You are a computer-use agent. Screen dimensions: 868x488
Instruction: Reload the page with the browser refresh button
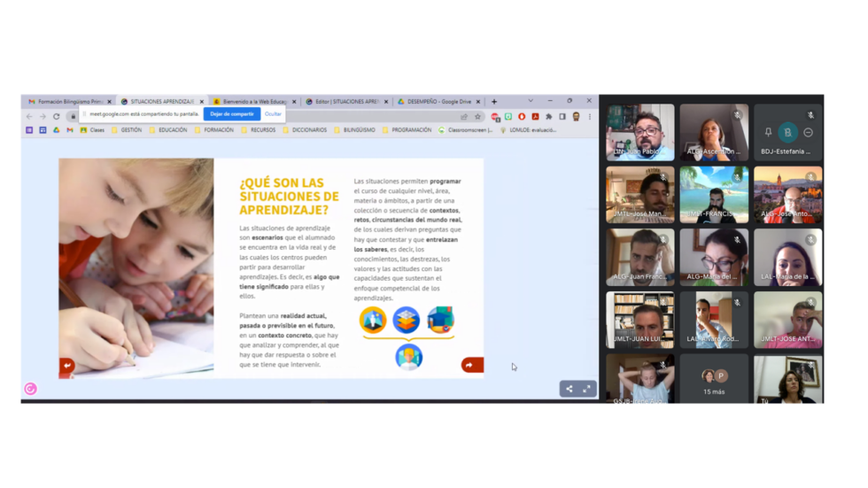click(56, 116)
